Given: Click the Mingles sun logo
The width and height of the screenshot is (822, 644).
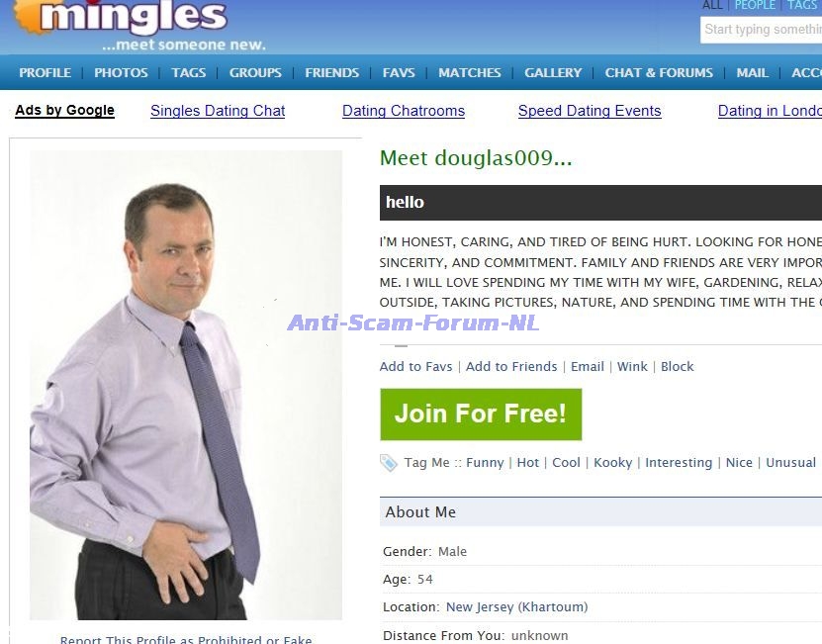Looking at the screenshot, I should (28, 16).
